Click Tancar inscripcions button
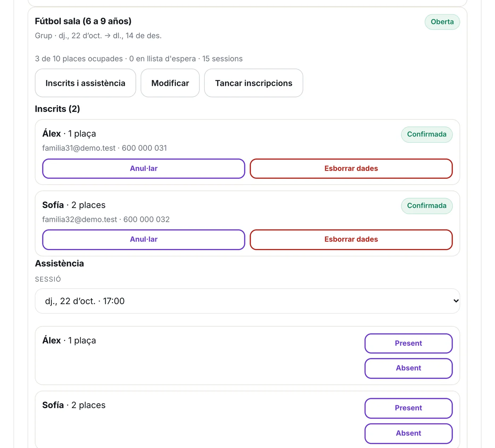Image resolution: width=495 pixels, height=448 pixels. point(254,83)
